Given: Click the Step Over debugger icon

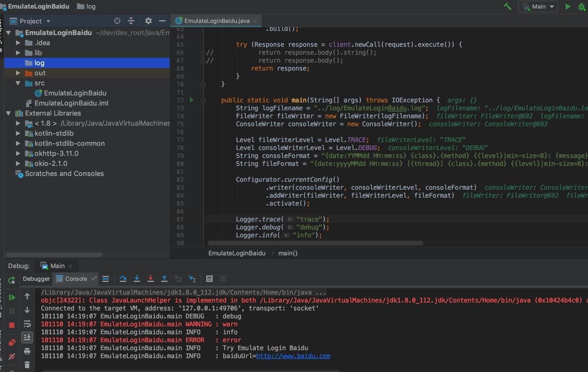Looking at the screenshot, I should pos(123,279).
